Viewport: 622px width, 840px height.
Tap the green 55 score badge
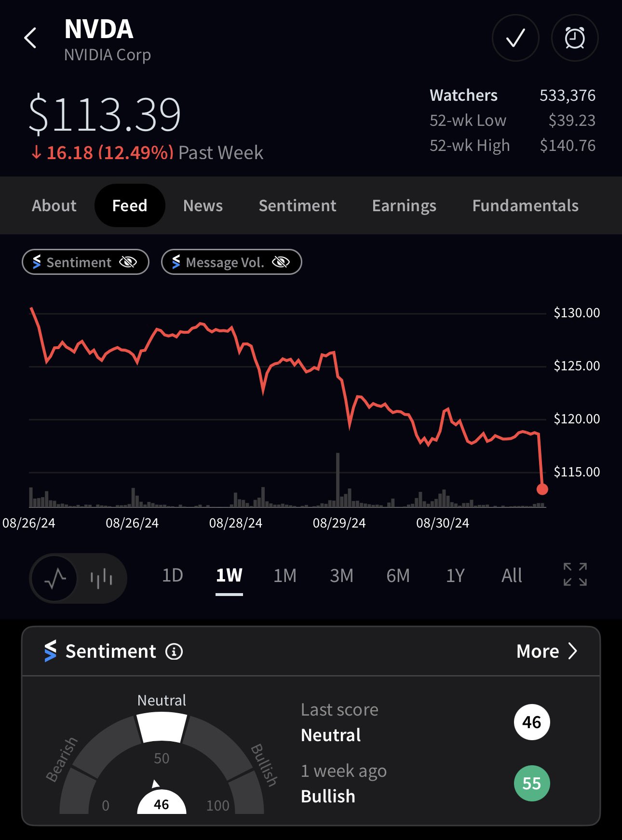[532, 783]
